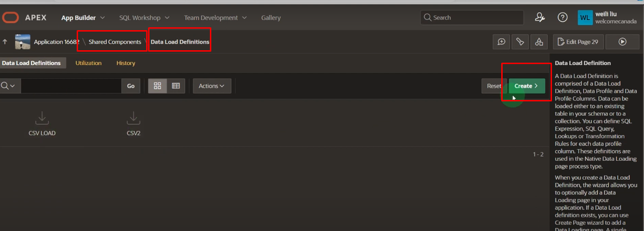Click the search magnifier icon in header

pos(428,18)
